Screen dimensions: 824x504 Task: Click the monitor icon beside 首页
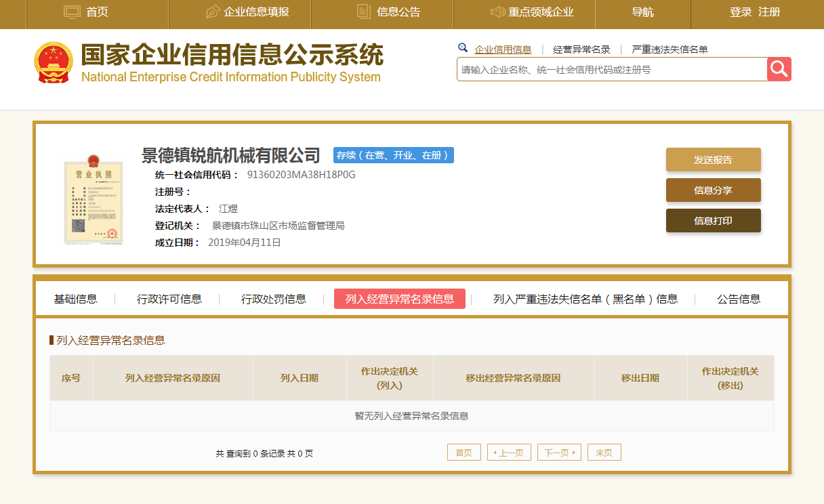(x=72, y=12)
